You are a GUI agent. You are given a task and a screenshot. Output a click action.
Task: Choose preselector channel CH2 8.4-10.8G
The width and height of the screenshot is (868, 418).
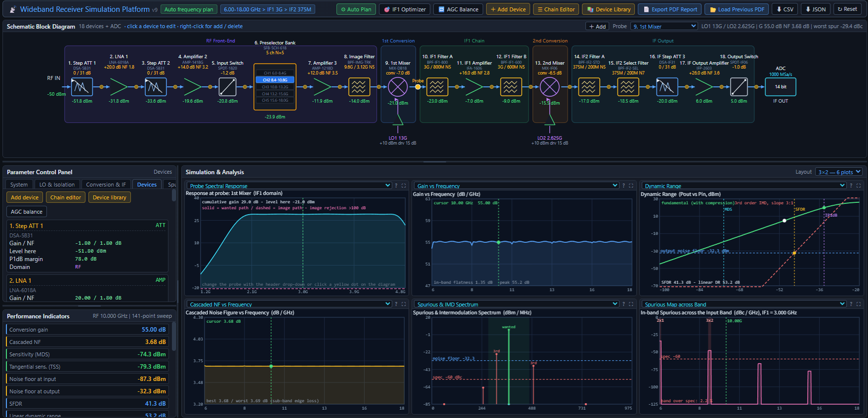(275, 80)
